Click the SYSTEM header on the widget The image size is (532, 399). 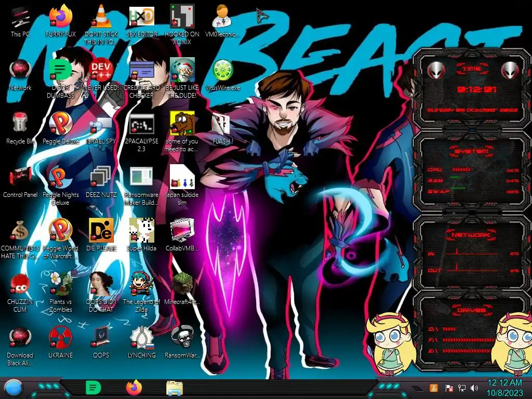(472, 151)
